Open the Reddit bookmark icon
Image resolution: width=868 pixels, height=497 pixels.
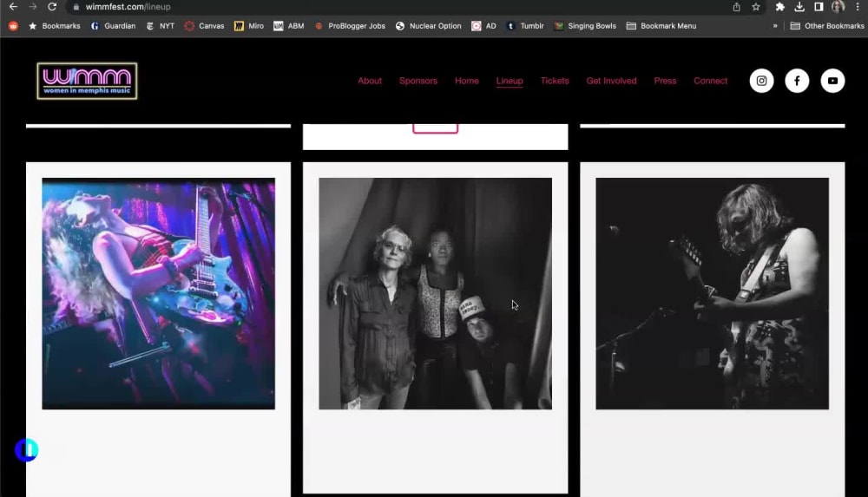13,26
